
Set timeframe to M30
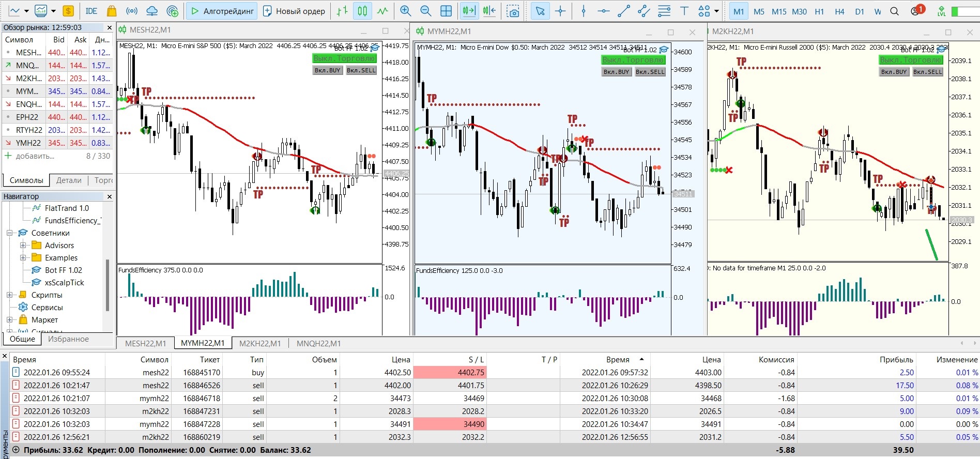[x=799, y=11]
